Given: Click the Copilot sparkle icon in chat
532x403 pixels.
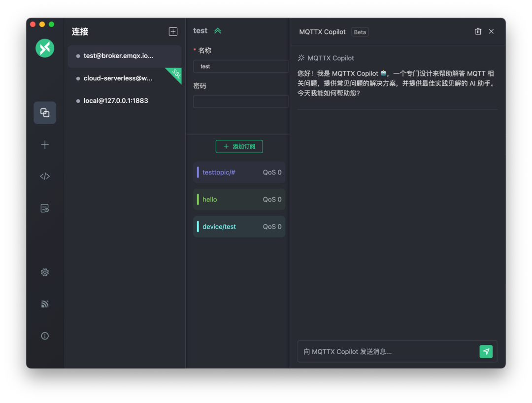Looking at the screenshot, I should click(301, 58).
